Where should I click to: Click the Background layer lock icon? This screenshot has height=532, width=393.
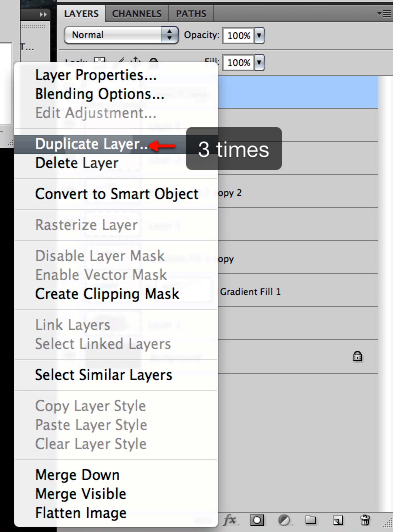click(x=357, y=356)
